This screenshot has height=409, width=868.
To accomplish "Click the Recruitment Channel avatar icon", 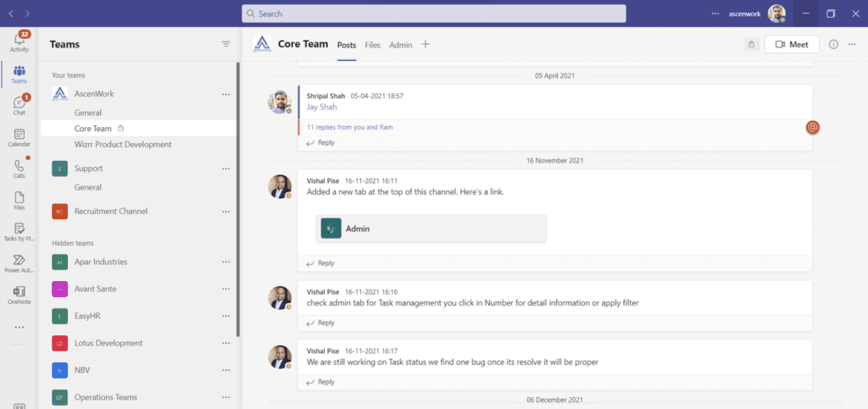I will click(x=60, y=211).
